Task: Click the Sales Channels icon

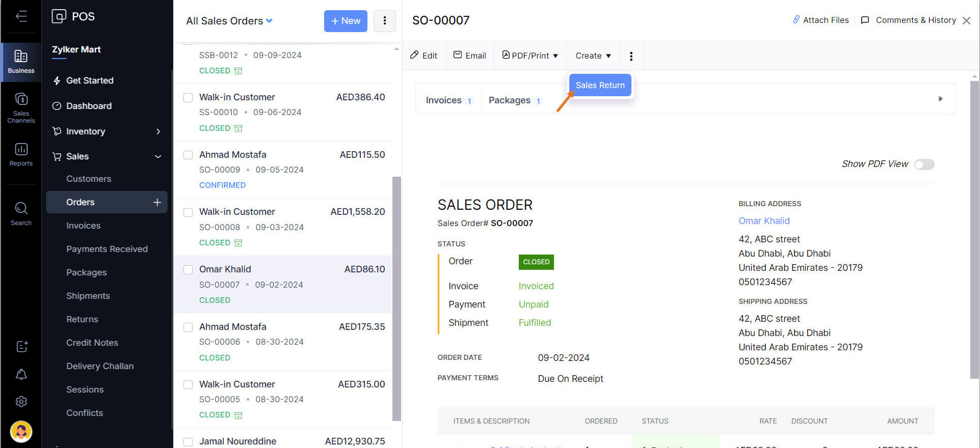Action: pos(21,108)
